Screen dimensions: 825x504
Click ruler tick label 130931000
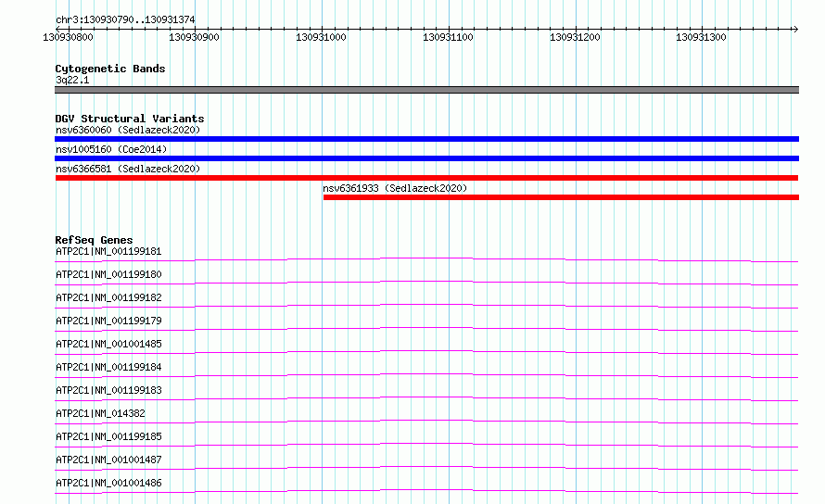pos(321,37)
